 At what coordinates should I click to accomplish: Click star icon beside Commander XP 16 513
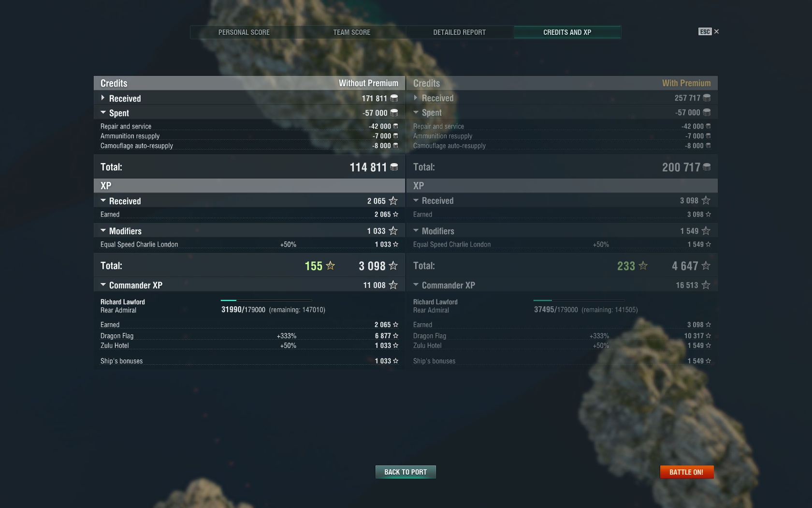pos(706,285)
